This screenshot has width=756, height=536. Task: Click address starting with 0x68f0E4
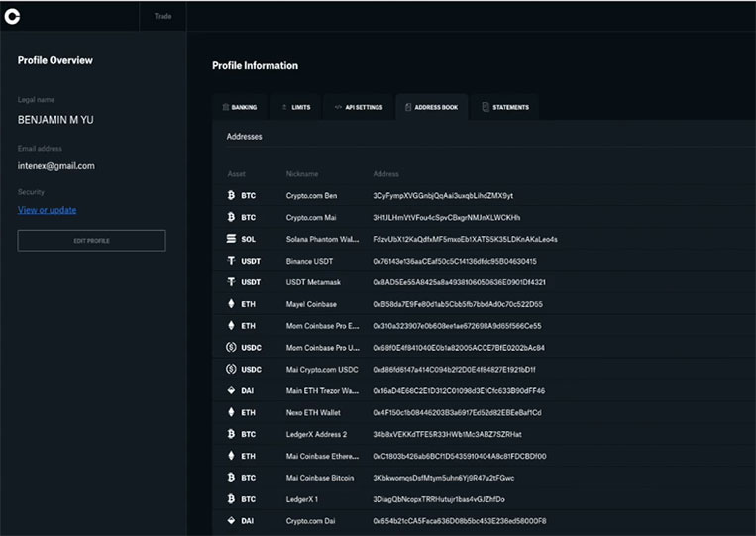point(459,348)
